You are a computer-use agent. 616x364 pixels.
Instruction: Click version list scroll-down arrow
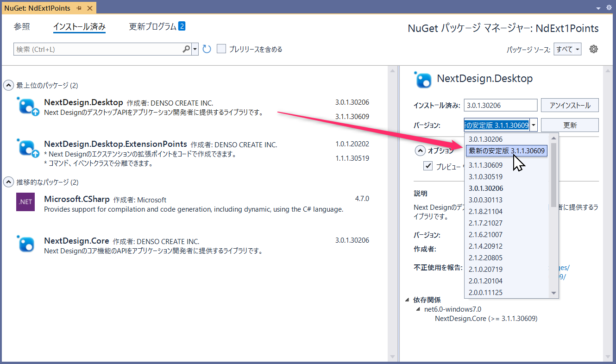pyautogui.click(x=553, y=293)
